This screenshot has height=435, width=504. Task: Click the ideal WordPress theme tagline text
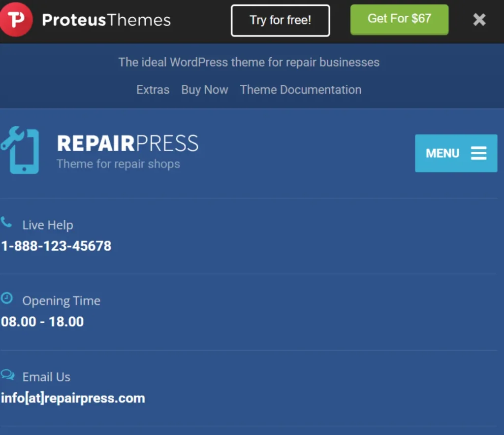coord(249,63)
